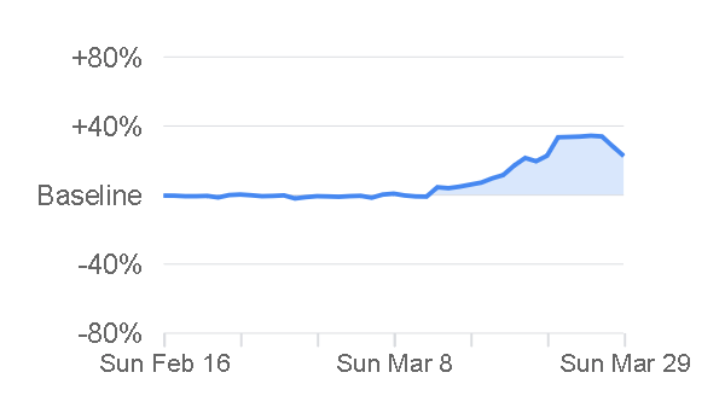
Task: Click the -40% y-axis label
Action: [x=110, y=265]
